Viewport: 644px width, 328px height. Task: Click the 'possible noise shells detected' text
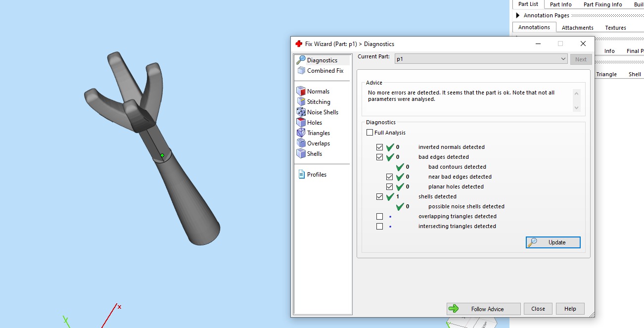click(x=466, y=206)
